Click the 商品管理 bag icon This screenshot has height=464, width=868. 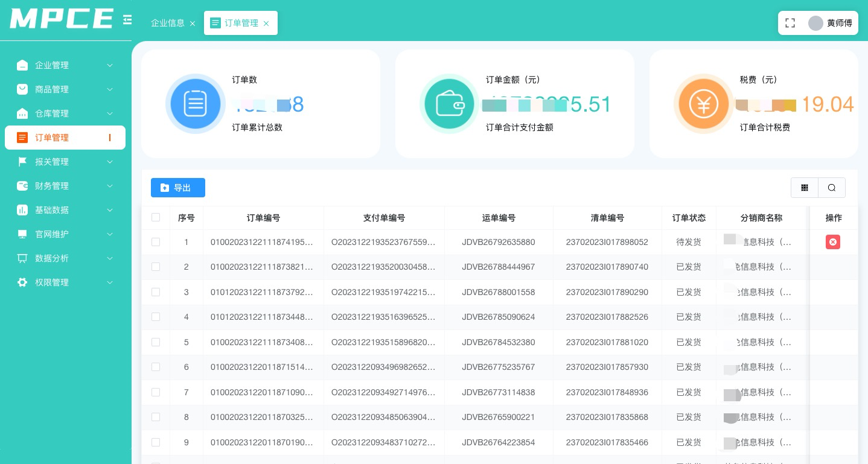tap(22, 89)
